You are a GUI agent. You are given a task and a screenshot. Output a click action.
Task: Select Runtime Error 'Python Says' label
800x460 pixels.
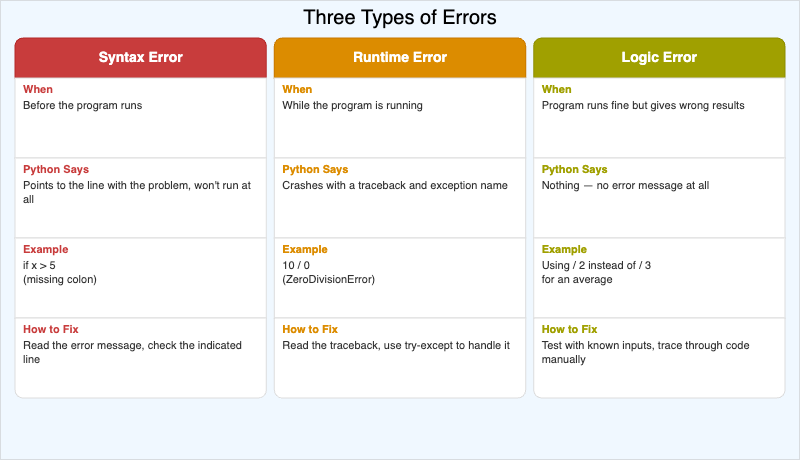(315, 170)
